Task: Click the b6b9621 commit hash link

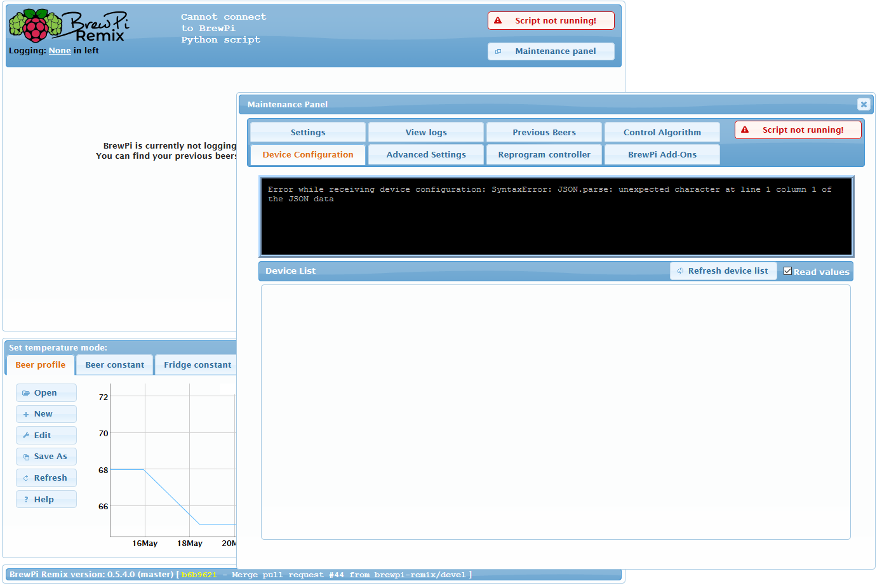Action: click(x=199, y=575)
